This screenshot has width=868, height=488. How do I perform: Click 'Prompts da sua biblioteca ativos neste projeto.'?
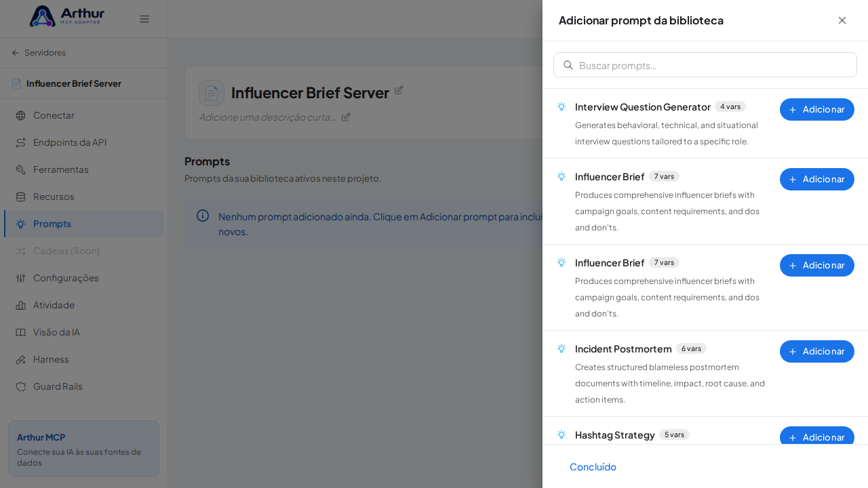pos(283,178)
